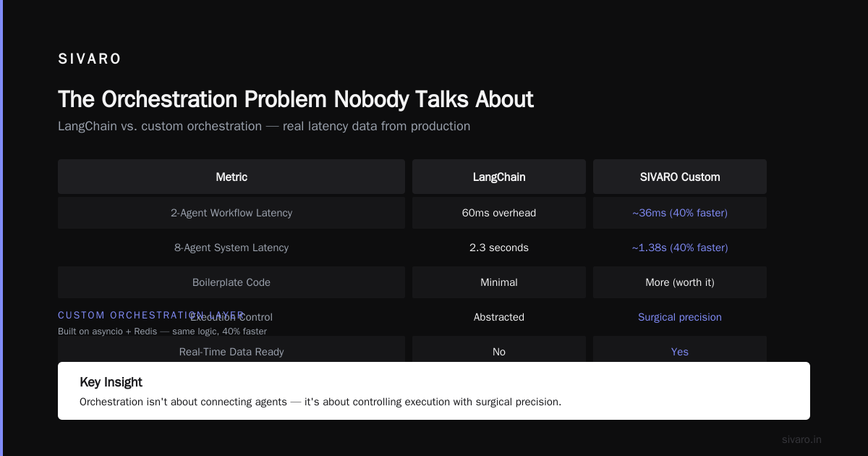868x456 pixels.
Task: Click the 60ms overhead cell
Action: (x=499, y=213)
